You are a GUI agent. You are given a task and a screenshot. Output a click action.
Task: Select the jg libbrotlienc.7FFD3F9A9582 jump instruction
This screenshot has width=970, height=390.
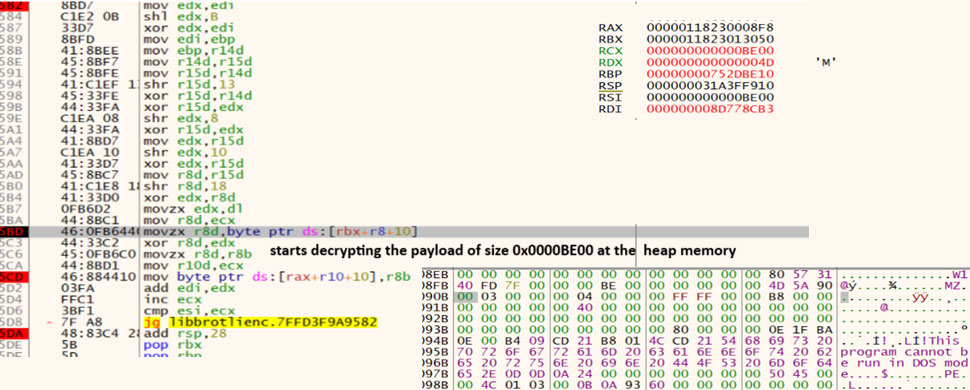(x=260, y=322)
